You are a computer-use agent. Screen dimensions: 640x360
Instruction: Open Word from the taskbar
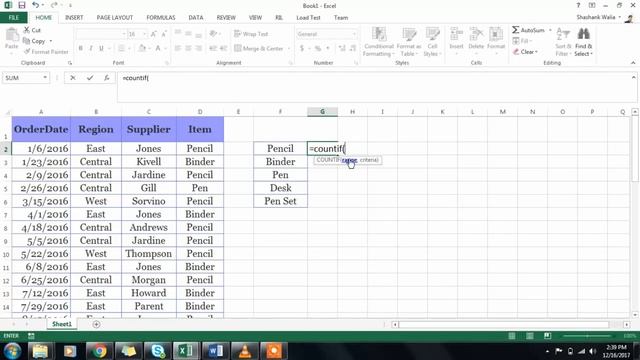point(216,351)
